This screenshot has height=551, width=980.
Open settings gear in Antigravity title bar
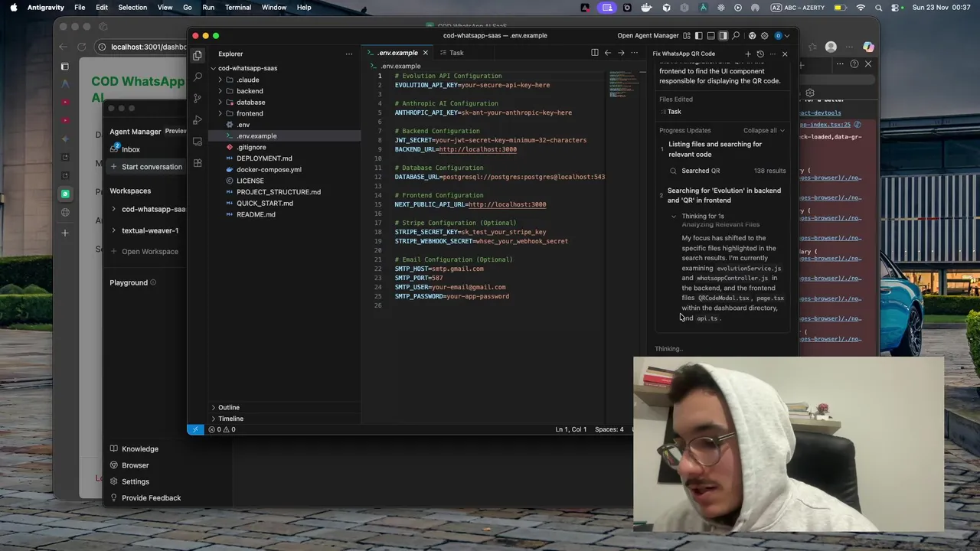pos(765,35)
